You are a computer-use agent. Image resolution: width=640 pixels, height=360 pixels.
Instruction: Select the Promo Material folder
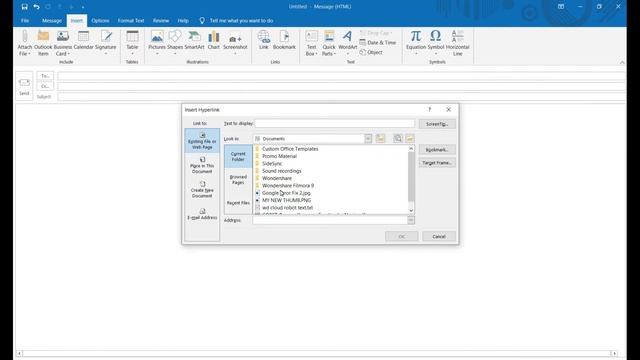(279, 156)
